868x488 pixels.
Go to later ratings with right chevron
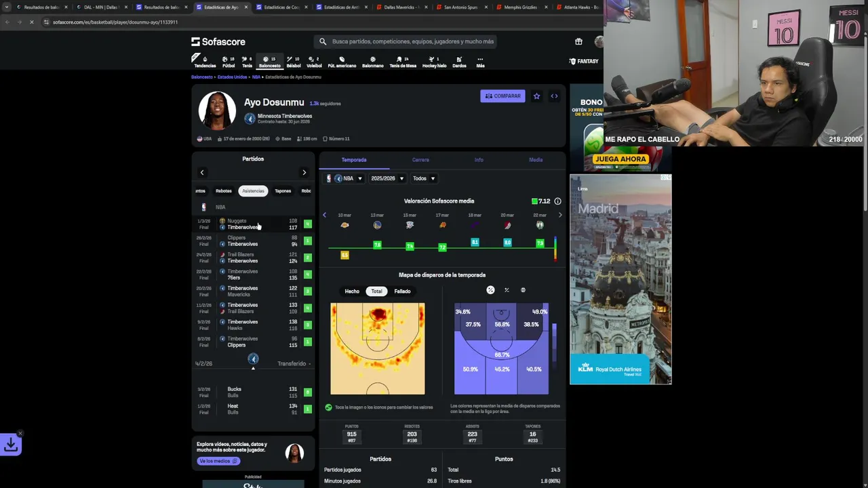point(560,215)
